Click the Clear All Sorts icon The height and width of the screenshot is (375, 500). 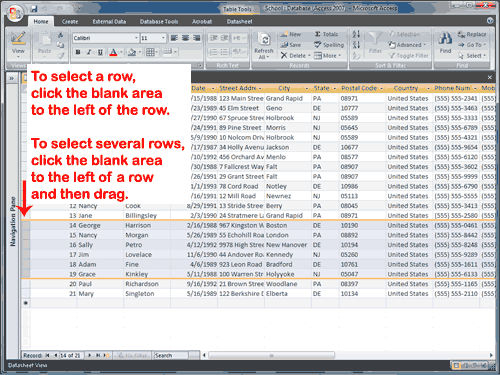356,55
